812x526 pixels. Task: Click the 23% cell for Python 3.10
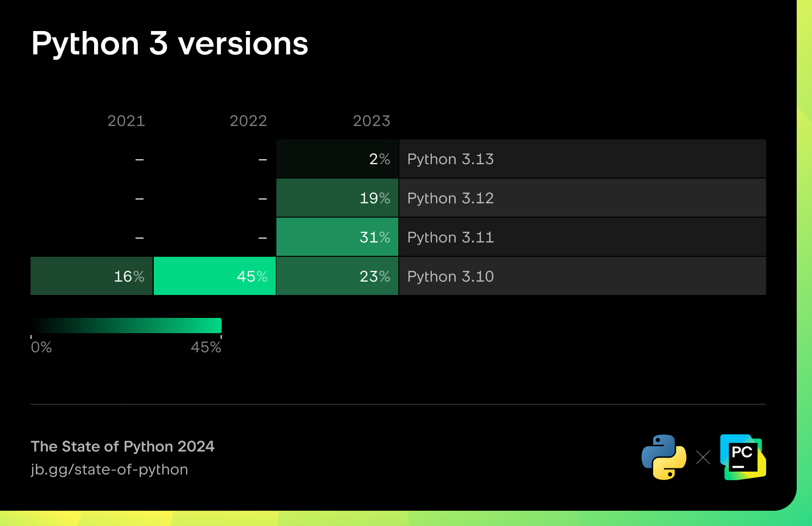point(337,276)
